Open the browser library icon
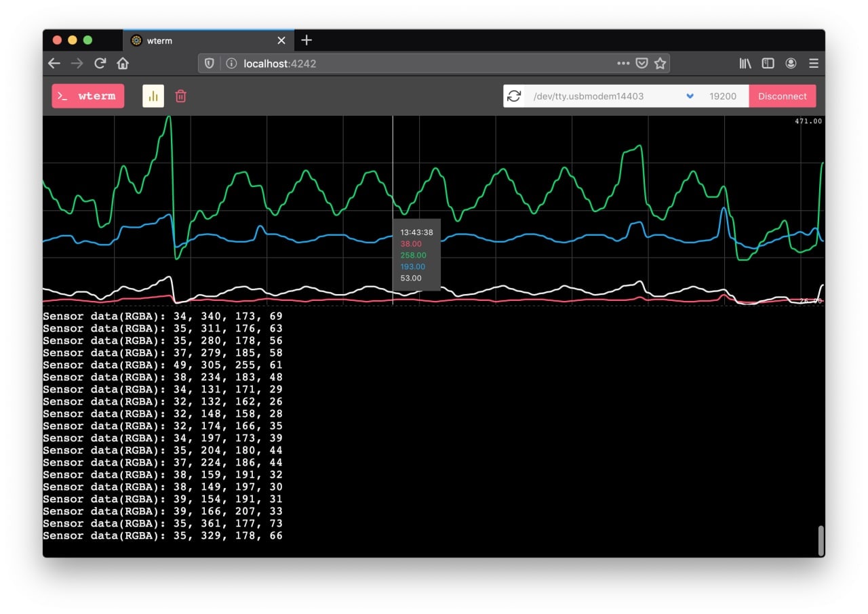868x614 pixels. [745, 63]
